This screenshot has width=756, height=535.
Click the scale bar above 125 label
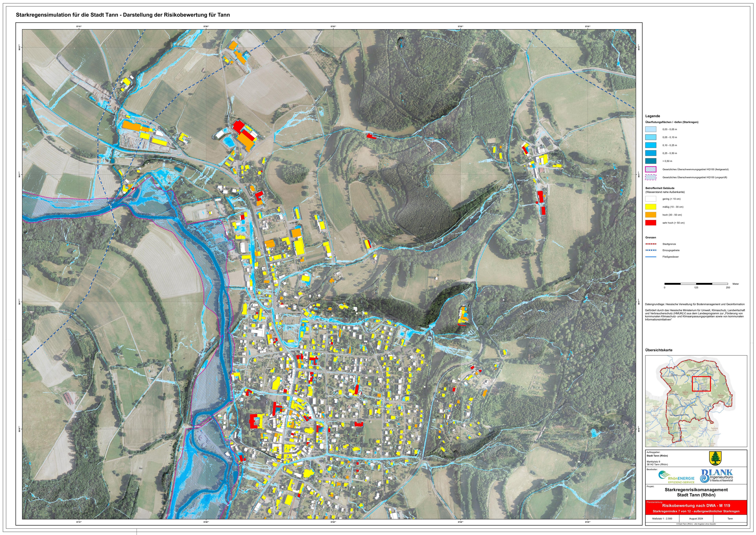pyautogui.click(x=696, y=284)
